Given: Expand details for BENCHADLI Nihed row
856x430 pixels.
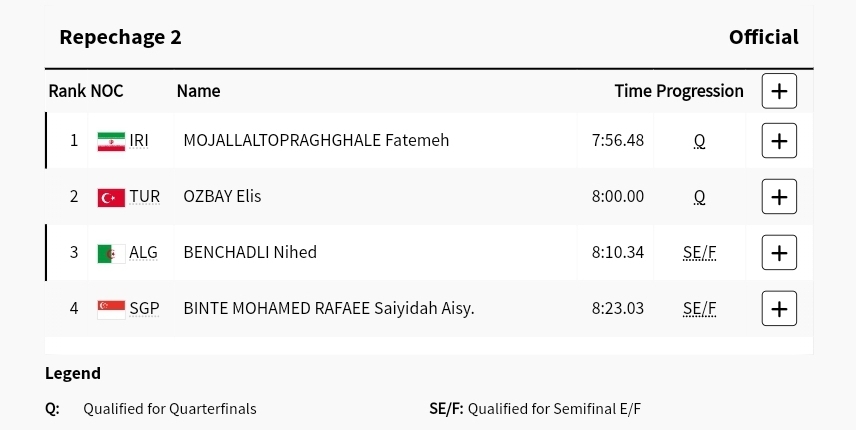Looking at the screenshot, I should pos(779,253).
